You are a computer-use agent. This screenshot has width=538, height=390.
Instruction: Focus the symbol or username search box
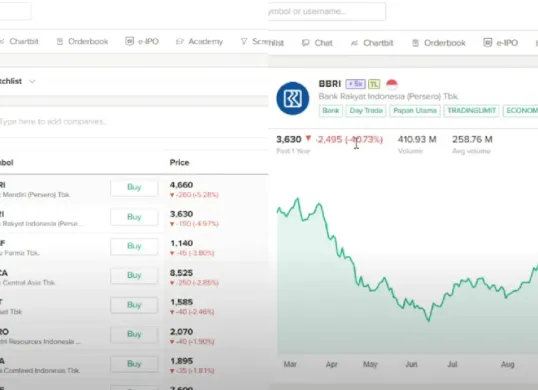click(327, 11)
